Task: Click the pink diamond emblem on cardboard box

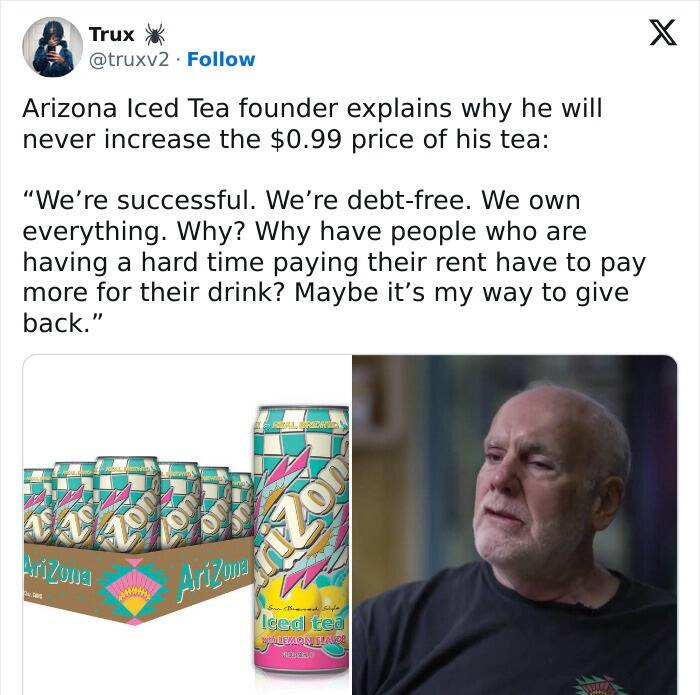Action: pos(134,591)
